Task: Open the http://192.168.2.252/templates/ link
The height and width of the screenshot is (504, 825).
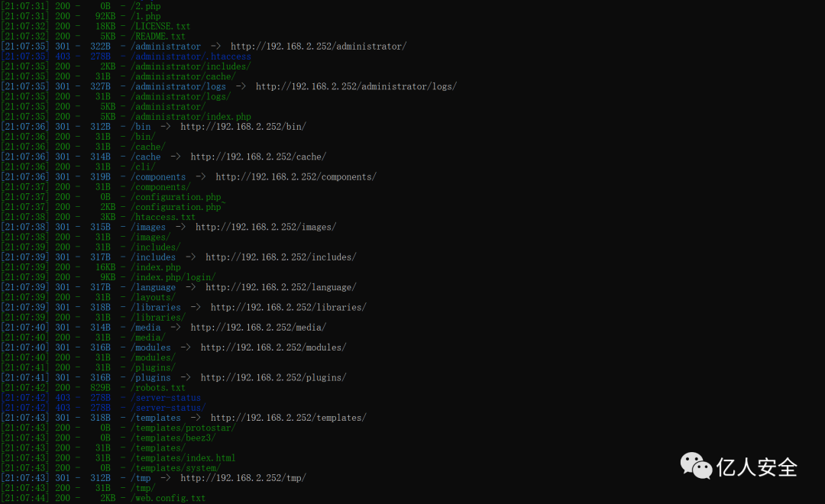Action: click(288, 418)
